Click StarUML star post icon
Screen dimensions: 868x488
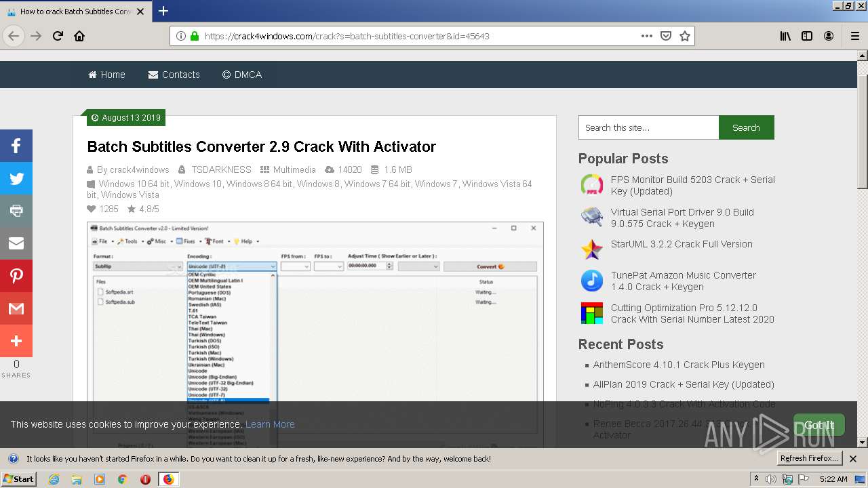click(x=592, y=249)
